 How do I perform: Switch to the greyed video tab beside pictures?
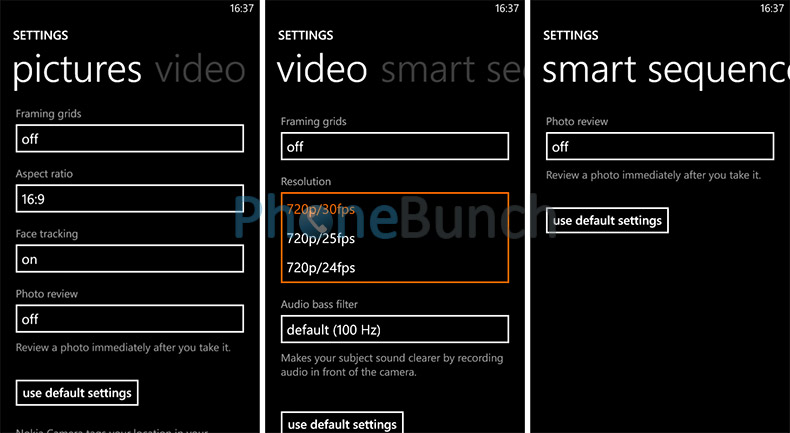[x=200, y=70]
